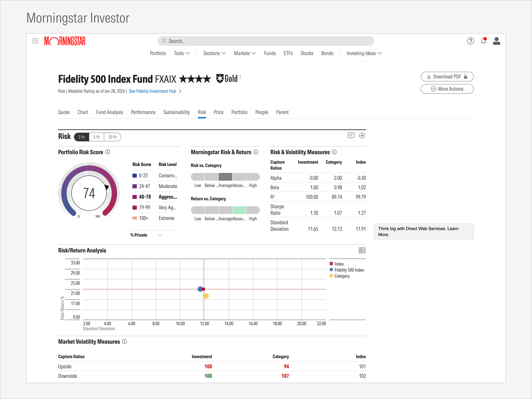This screenshot has height=399, width=532.
Task: Click the More Actions button
Action: [447, 89]
